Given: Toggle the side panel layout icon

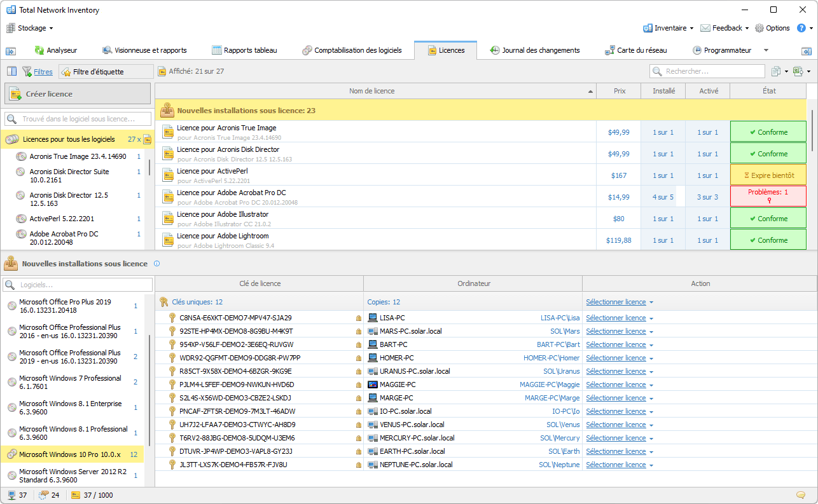Looking at the screenshot, I should tap(11, 72).
